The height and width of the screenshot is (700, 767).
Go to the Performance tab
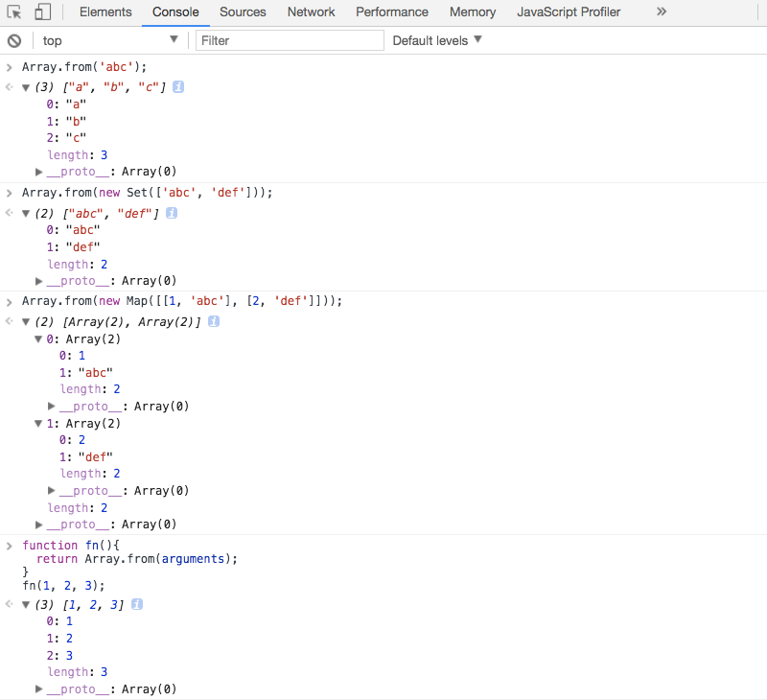392,12
